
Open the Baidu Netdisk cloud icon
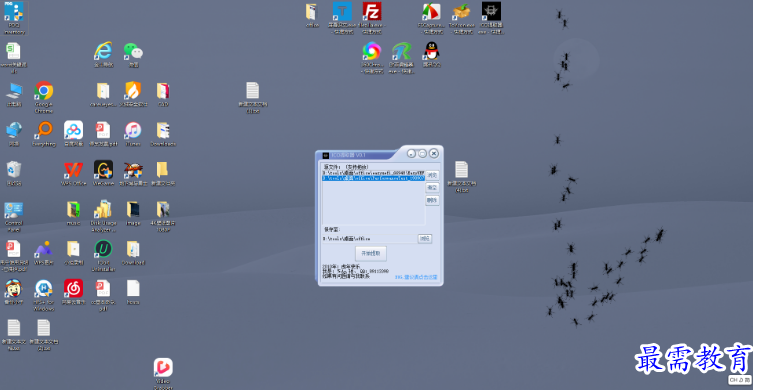point(74,130)
